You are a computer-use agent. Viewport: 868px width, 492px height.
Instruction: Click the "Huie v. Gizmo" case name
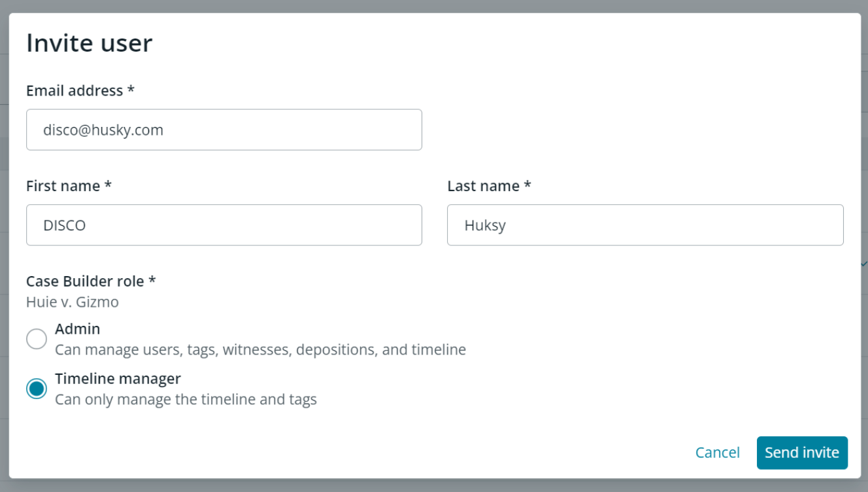[x=73, y=302]
